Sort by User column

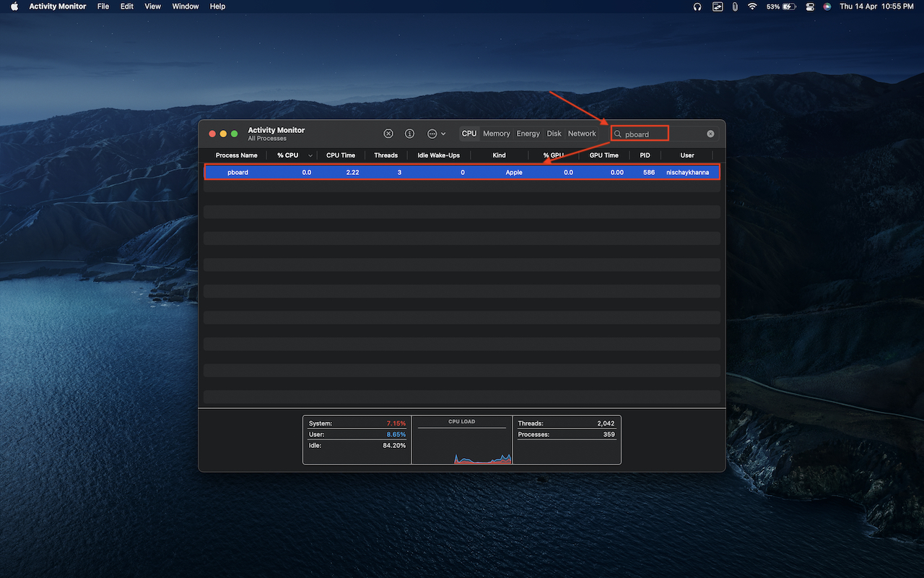click(x=687, y=155)
